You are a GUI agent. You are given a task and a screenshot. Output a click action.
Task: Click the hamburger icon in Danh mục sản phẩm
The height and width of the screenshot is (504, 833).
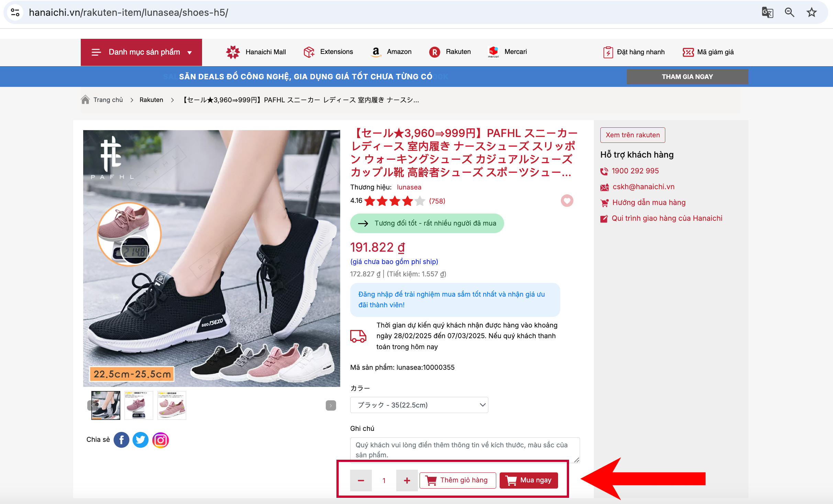(96, 52)
